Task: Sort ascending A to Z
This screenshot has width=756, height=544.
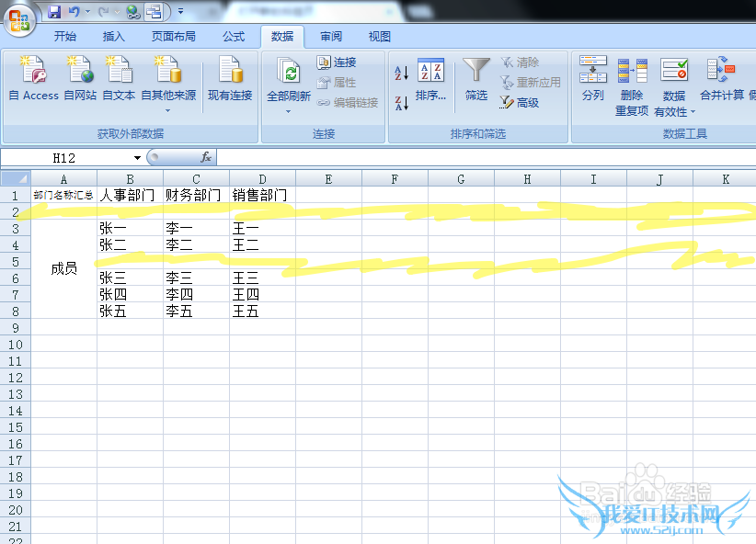Action: click(x=402, y=73)
